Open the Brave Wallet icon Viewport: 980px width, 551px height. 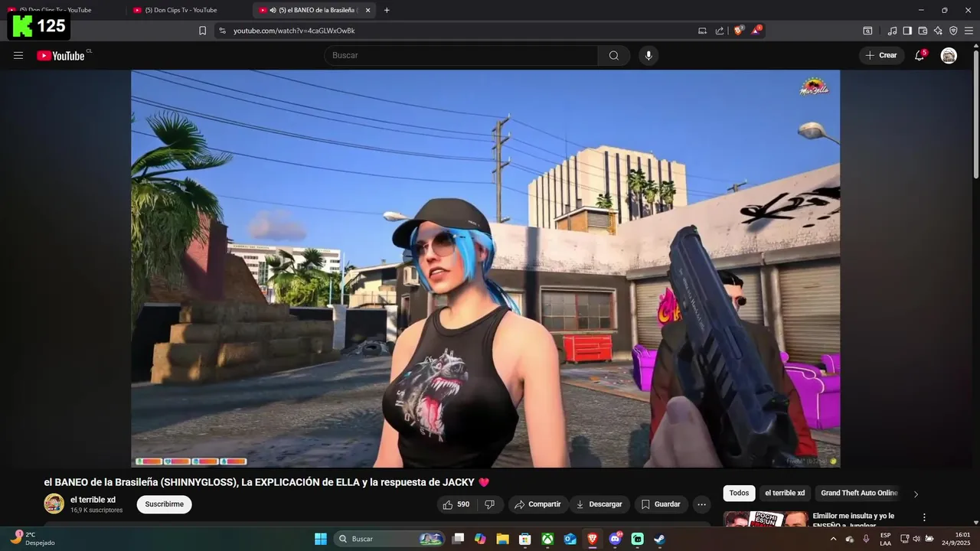tap(923, 31)
